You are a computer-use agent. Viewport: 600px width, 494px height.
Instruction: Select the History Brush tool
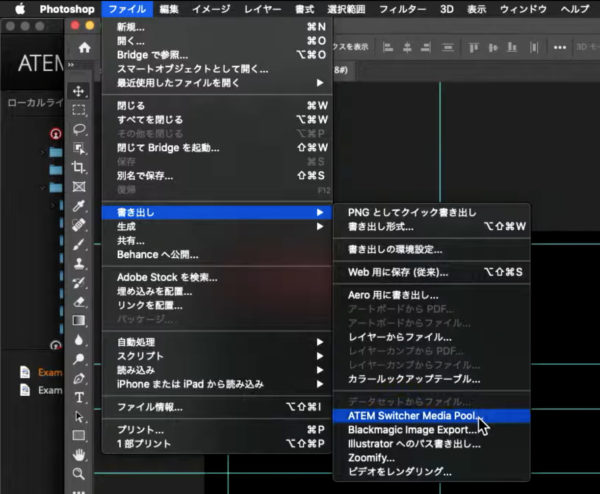tap(79, 282)
